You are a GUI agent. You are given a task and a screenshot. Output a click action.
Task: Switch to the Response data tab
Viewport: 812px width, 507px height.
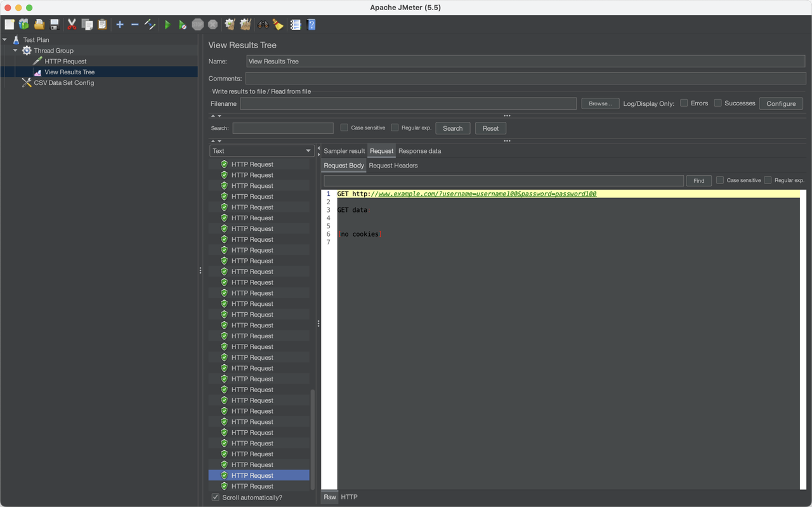click(420, 151)
